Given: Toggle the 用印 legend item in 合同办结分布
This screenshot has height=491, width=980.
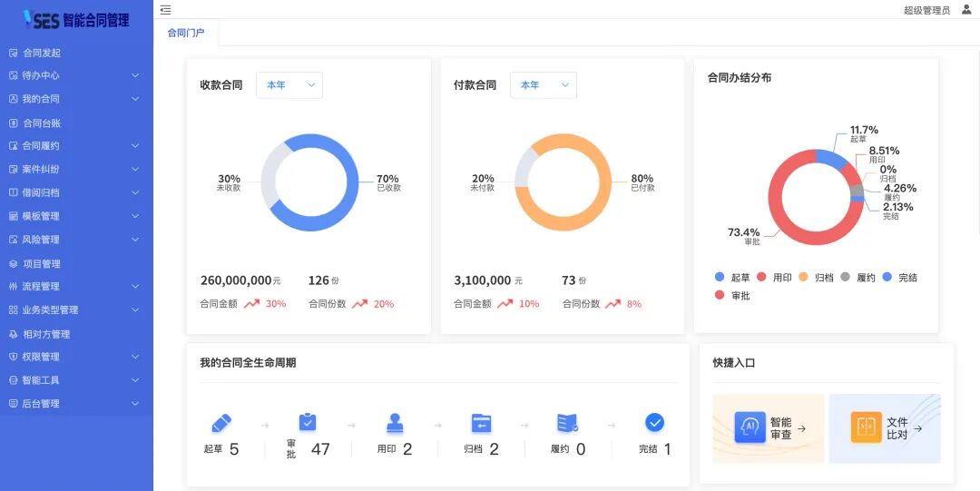Looking at the screenshot, I should coord(774,277).
